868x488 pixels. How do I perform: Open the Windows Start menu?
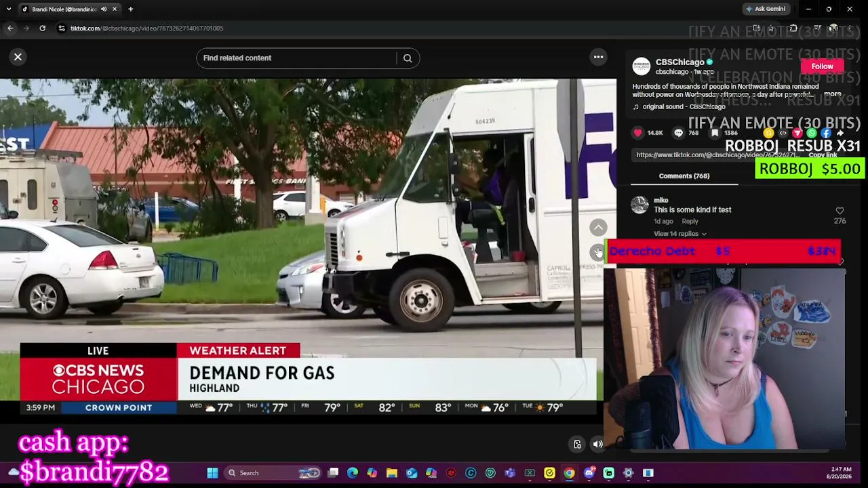click(212, 473)
